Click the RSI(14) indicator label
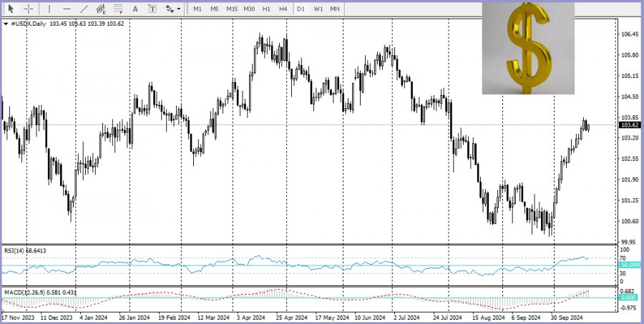 click(14, 250)
